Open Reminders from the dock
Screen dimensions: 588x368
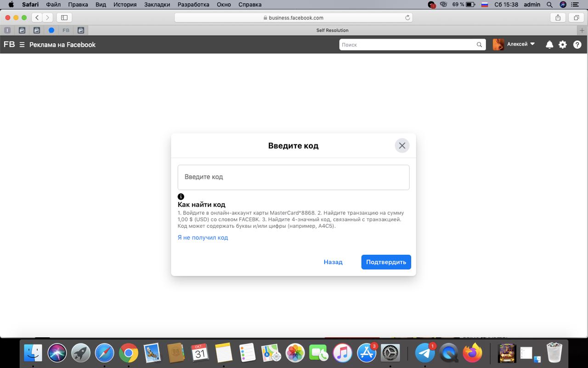pyautogui.click(x=248, y=353)
